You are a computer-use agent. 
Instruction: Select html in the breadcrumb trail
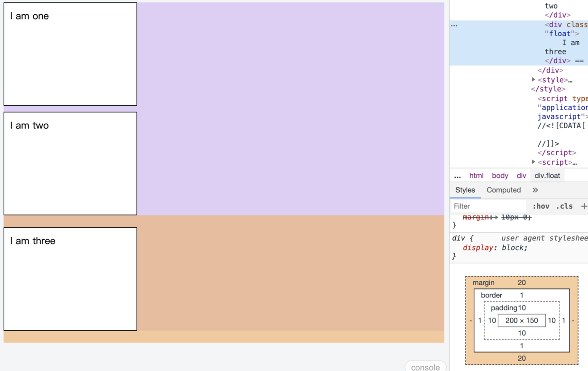[476, 176]
